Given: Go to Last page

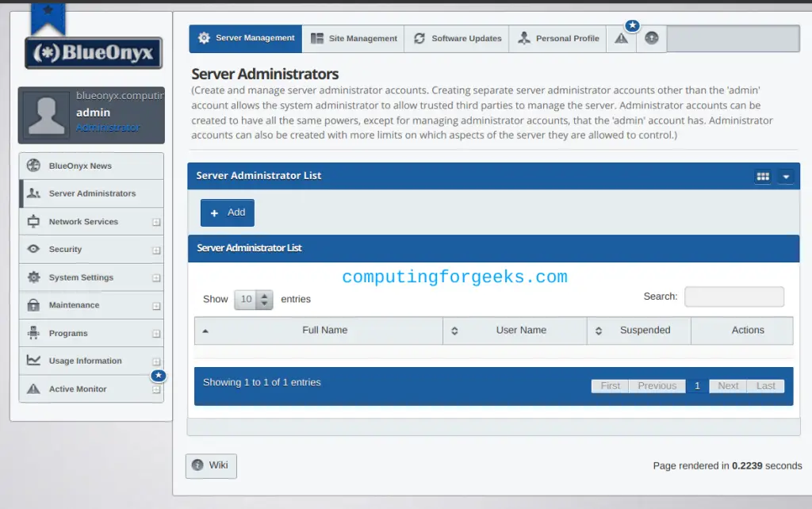Looking at the screenshot, I should click(x=765, y=386).
